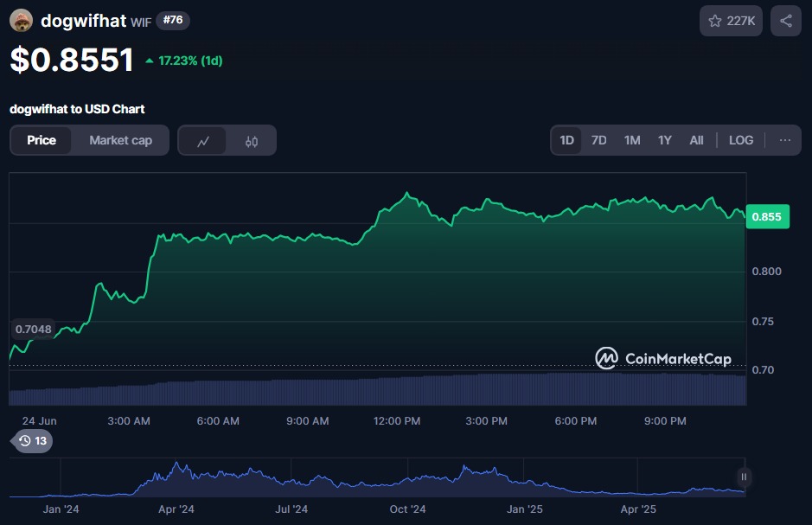Click Apr '24 on the overview timeline
Screen dimensions: 812x525
pos(176,509)
